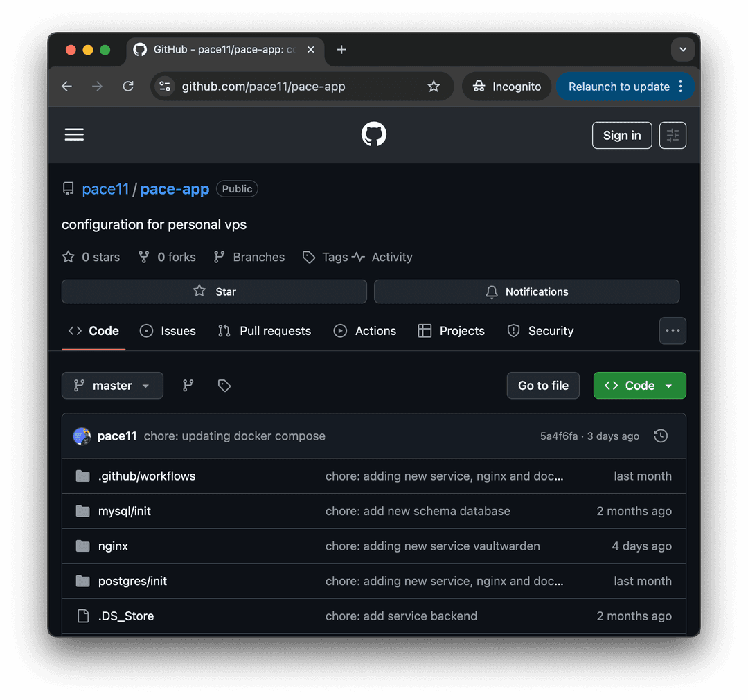
Task: View the 0 stars stargazers link
Action: click(91, 257)
